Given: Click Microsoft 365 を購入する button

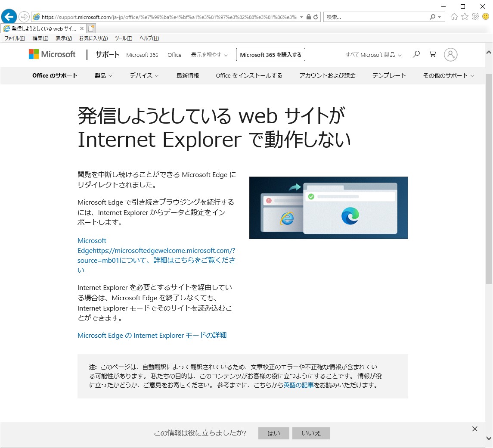Looking at the screenshot, I should pyautogui.click(x=271, y=55).
